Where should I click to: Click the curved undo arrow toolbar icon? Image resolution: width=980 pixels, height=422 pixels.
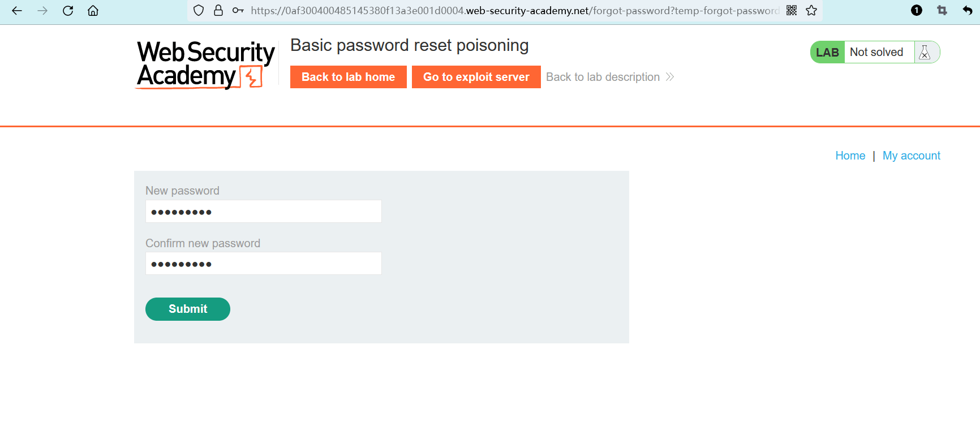pos(968,11)
